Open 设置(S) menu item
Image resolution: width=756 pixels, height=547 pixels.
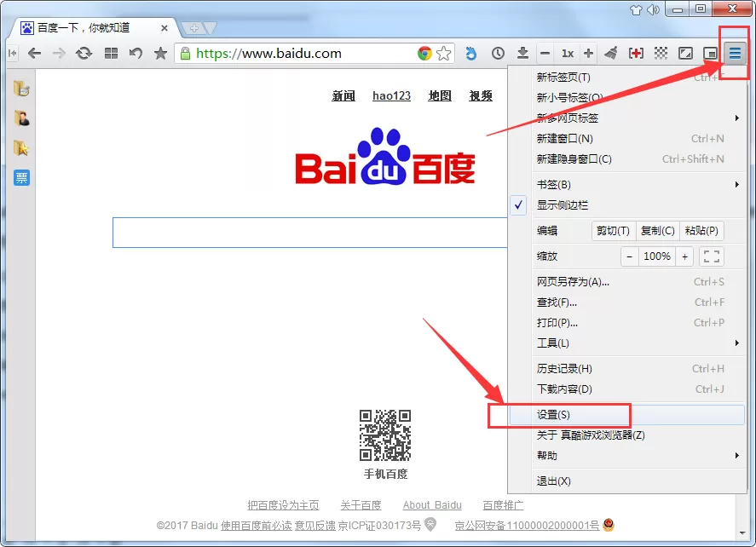[626, 415]
